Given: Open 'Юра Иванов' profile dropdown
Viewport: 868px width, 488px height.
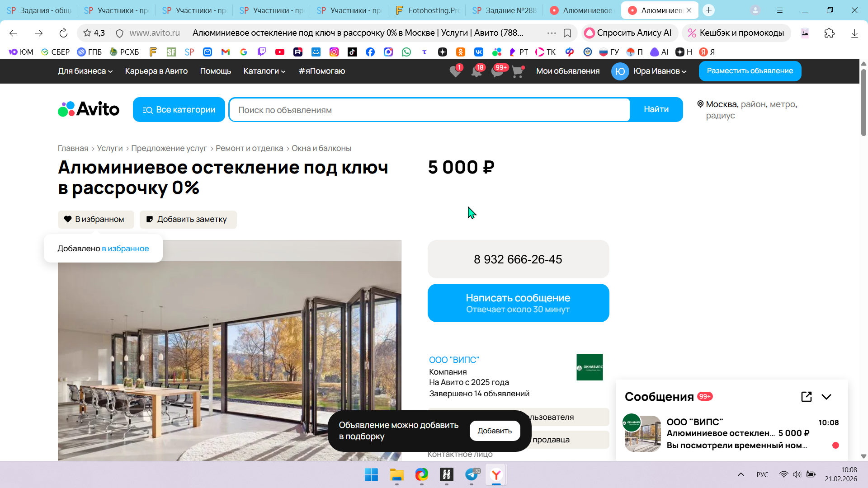Looking at the screenshot, I should [x=659, y=71].
